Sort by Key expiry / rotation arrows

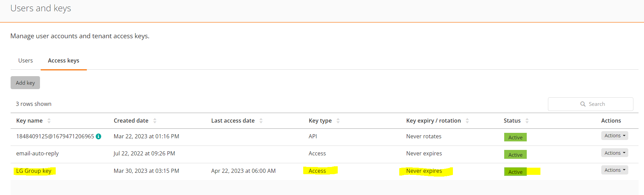[467, 121]
